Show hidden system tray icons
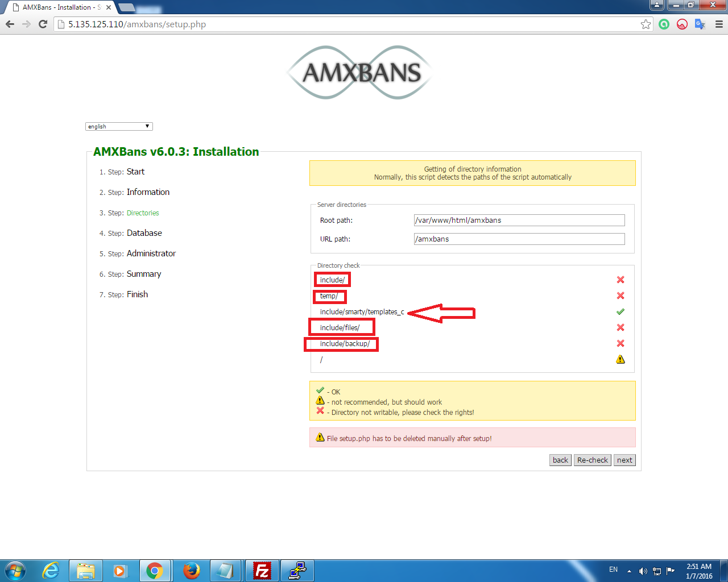This screenshot has width=728, height=582. click(x=629, y=571)
